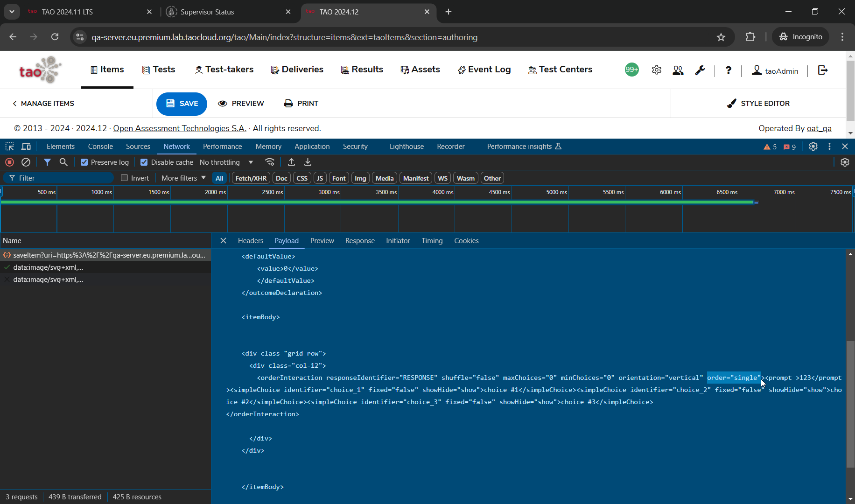Click the issues count 9 indicator
This screenshot has width=855, height=504.
pos(790,147)
